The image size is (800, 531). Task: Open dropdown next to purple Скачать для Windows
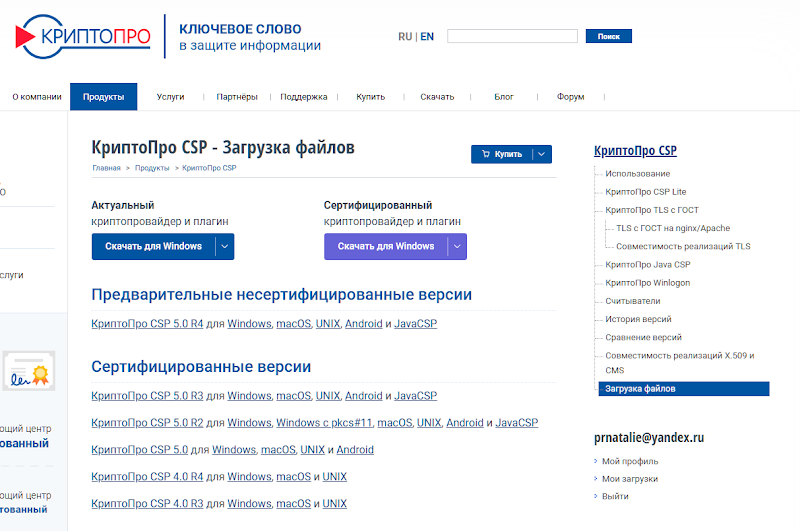coord(457,246)
